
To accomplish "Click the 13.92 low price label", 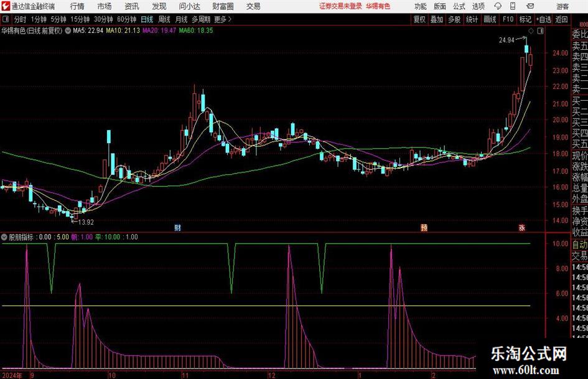I will [86, 222].
